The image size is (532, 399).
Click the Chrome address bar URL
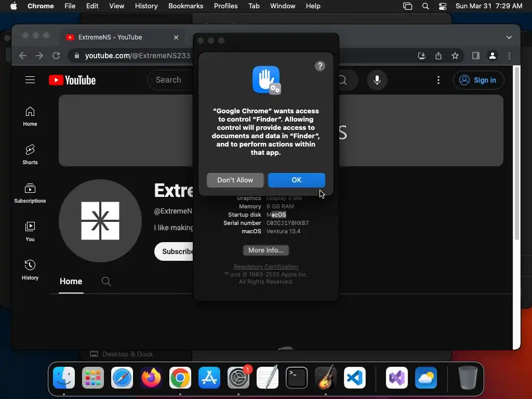(137, 56)
